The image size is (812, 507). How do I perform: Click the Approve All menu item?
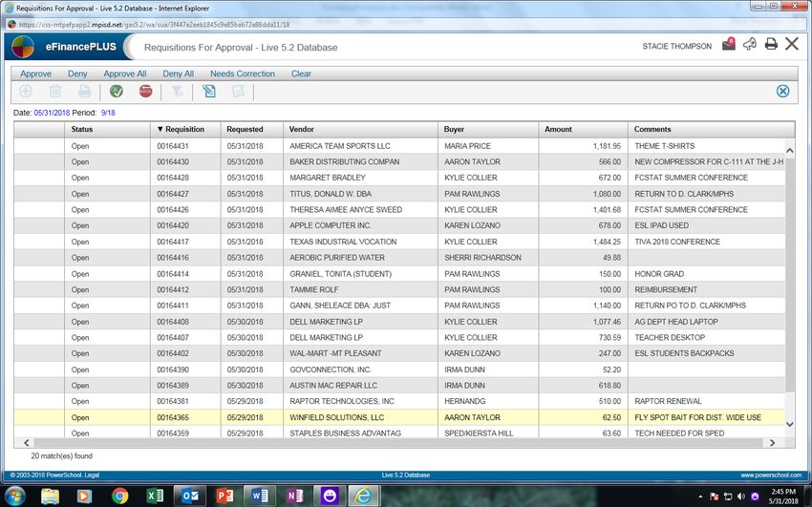pos(125,74)
